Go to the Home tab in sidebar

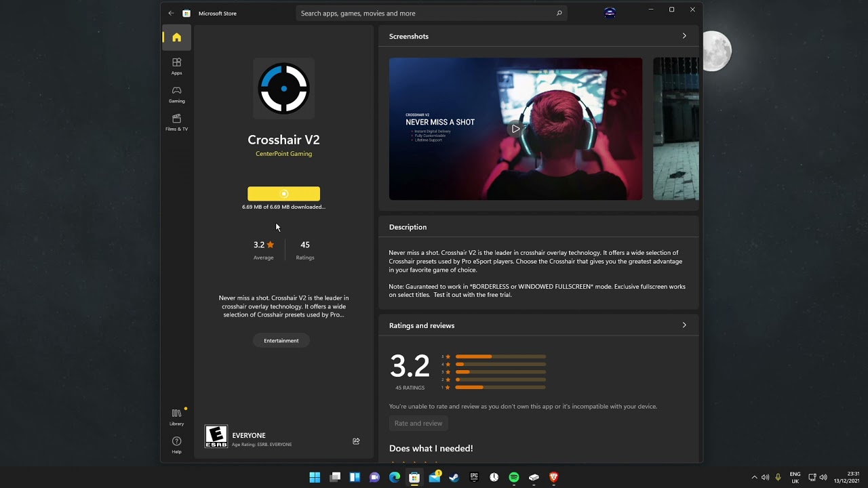pyautogui.click(x=176, y=37)
